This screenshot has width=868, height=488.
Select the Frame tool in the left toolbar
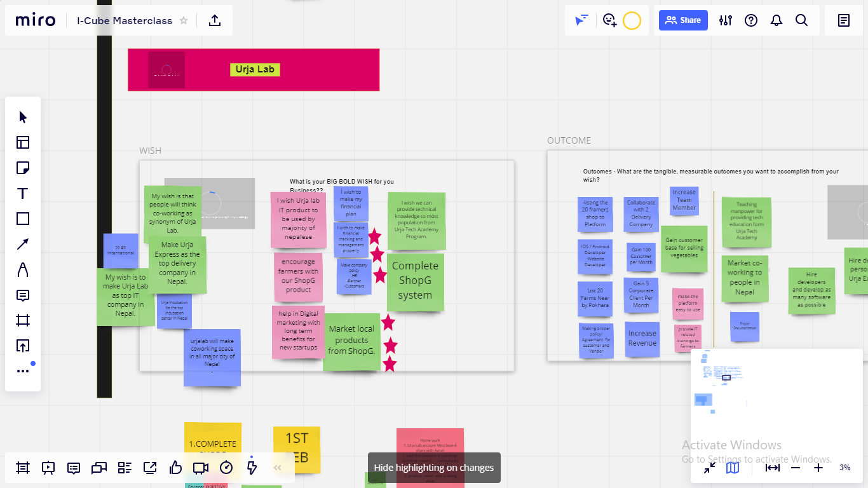click(23, 320)
